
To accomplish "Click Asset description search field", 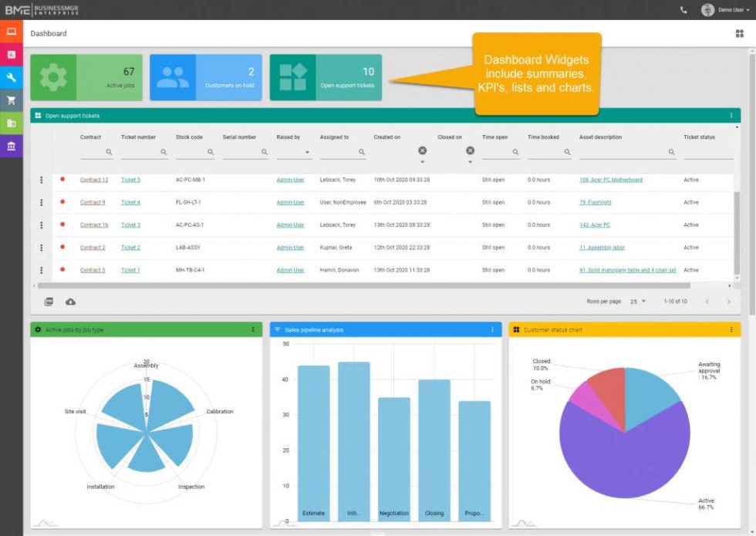I will [x=627, y=153].
